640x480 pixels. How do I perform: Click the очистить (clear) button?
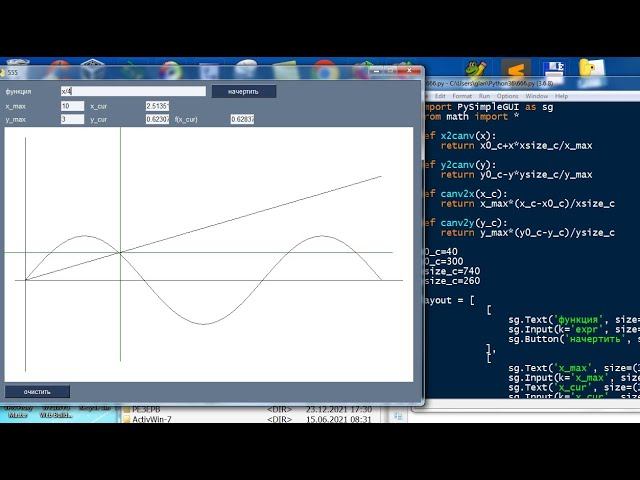(37, 392)
